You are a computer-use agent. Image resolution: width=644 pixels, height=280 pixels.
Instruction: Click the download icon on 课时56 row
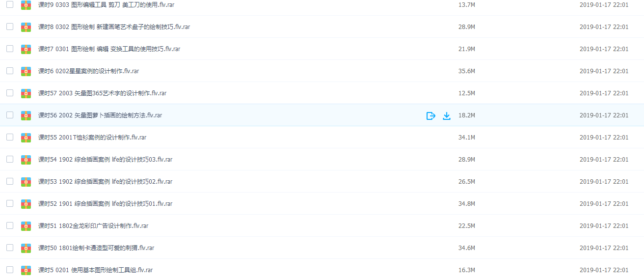click(x=447, y=115)
